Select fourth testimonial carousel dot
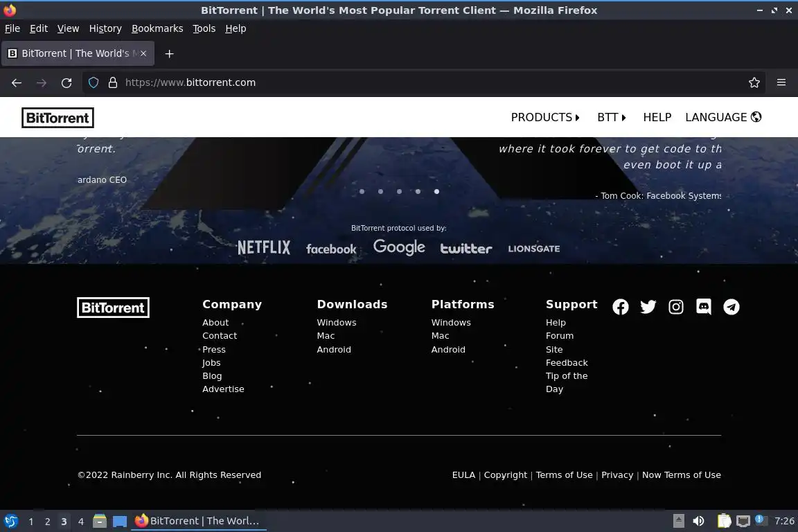The width and height of the screenshot is (798, 532). [418, 191]
